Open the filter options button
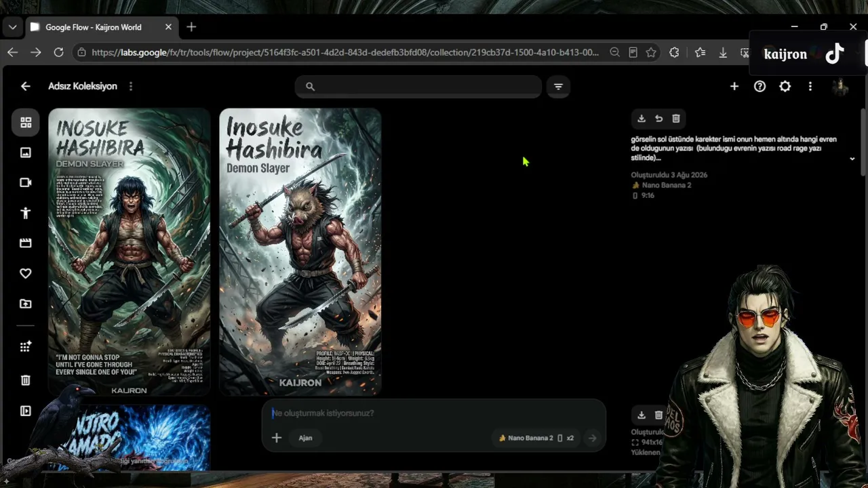868x488 pixels. 558,86
